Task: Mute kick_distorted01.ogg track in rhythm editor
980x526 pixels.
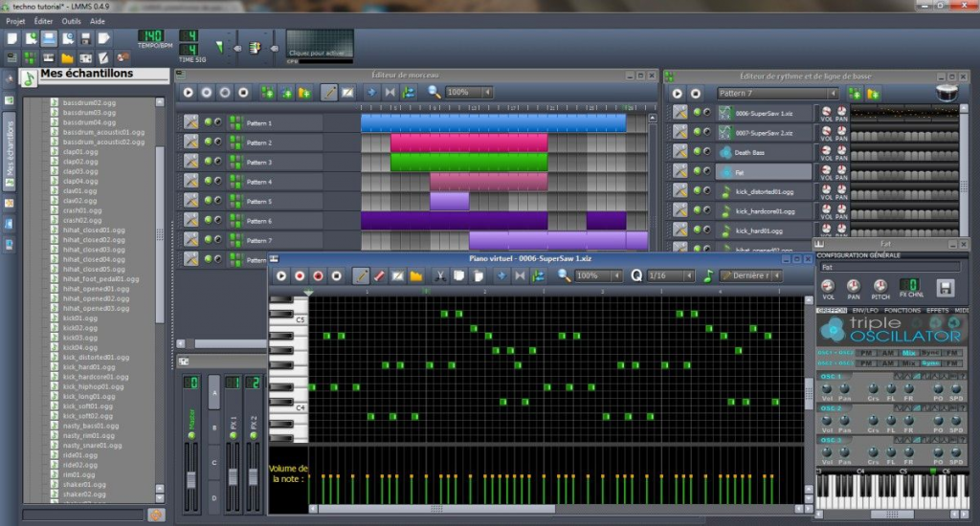Action: (x=697, y=191)
